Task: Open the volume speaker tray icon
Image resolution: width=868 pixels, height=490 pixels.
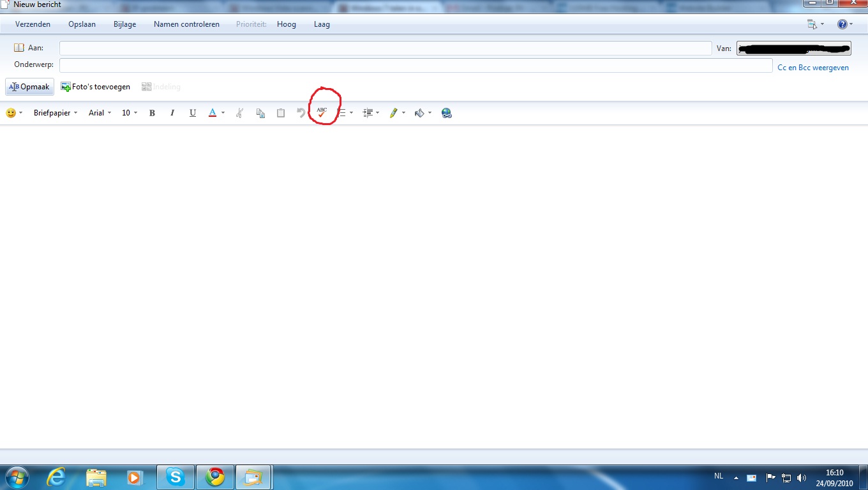Action: (x=802, y=477)
